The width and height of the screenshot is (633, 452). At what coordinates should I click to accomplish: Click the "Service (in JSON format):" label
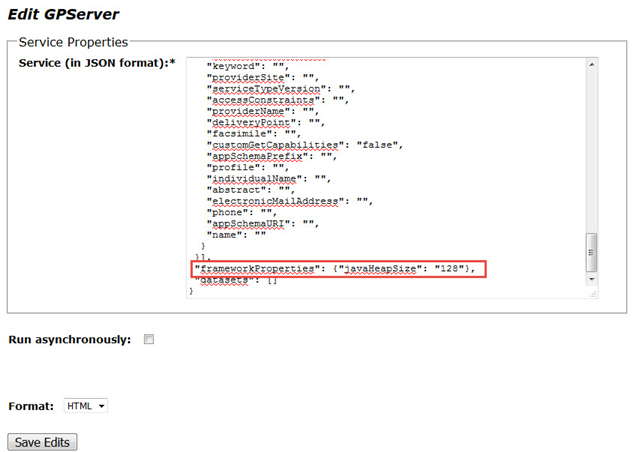coord(96,64)
